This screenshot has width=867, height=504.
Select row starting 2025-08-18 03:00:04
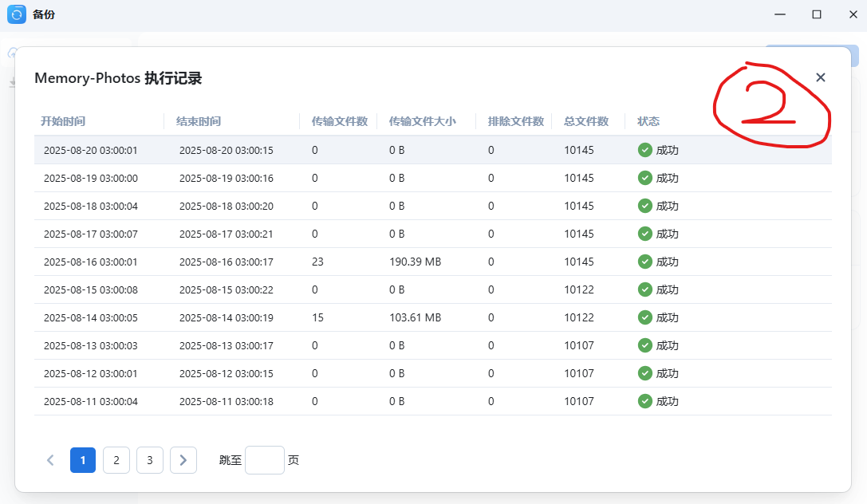tap(433, 206)
